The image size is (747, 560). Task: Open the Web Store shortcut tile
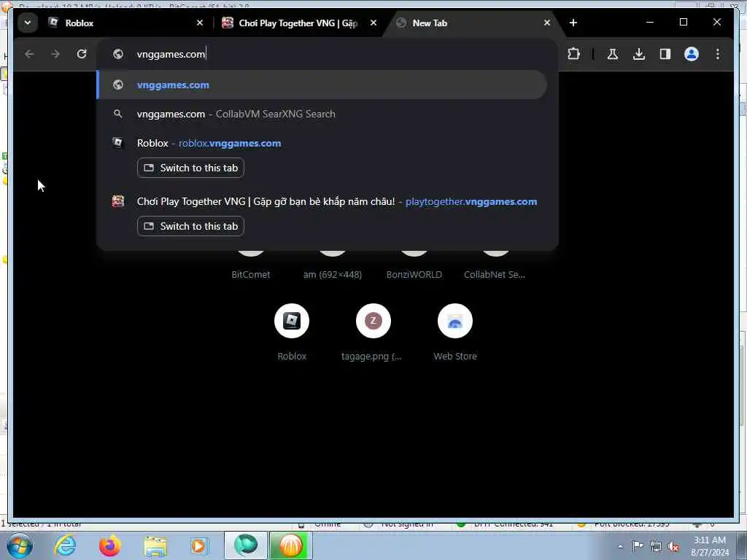455,332
